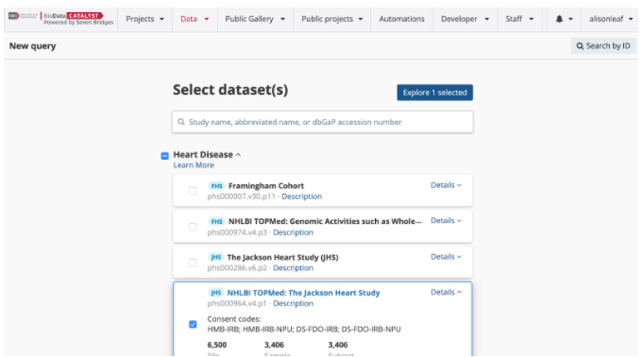Open the Staff dropdown menu
The image size is (644, 357).
(519, 19)
